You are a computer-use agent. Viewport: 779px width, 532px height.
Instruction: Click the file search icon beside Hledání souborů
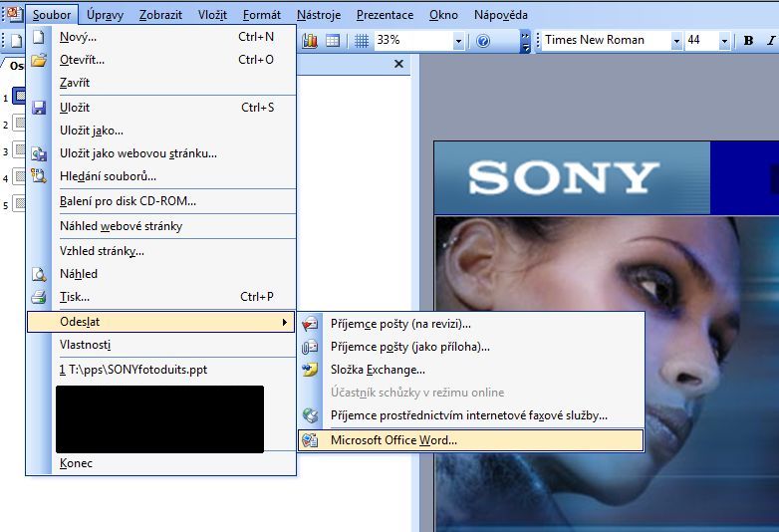point(39,176)
